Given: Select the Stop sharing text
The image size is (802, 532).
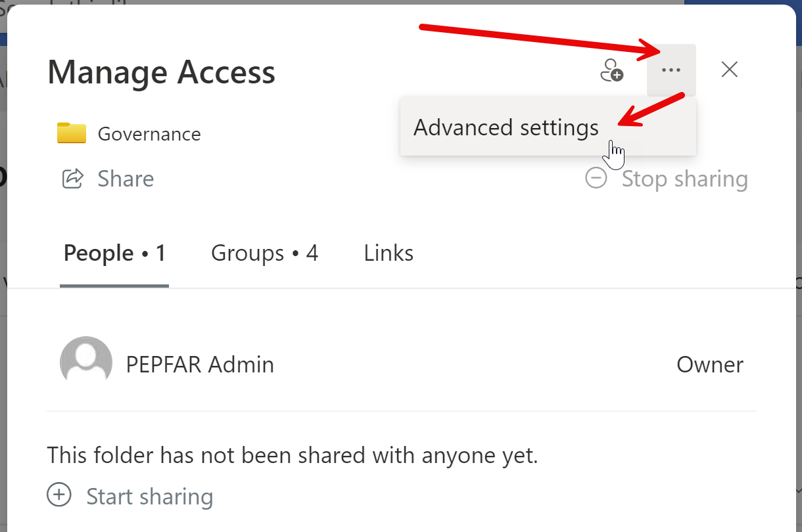Looking at the screenshot, I should pos(684,179).
